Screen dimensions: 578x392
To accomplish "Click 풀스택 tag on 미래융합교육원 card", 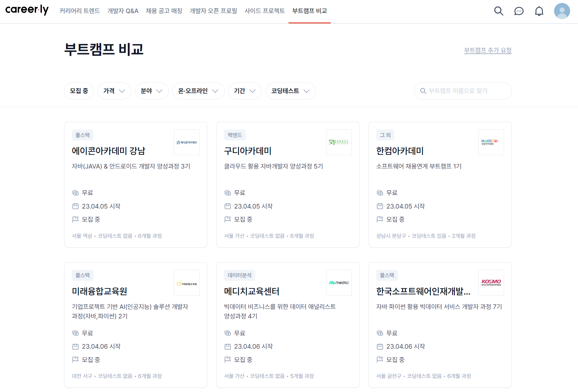I will coord(83,275).
